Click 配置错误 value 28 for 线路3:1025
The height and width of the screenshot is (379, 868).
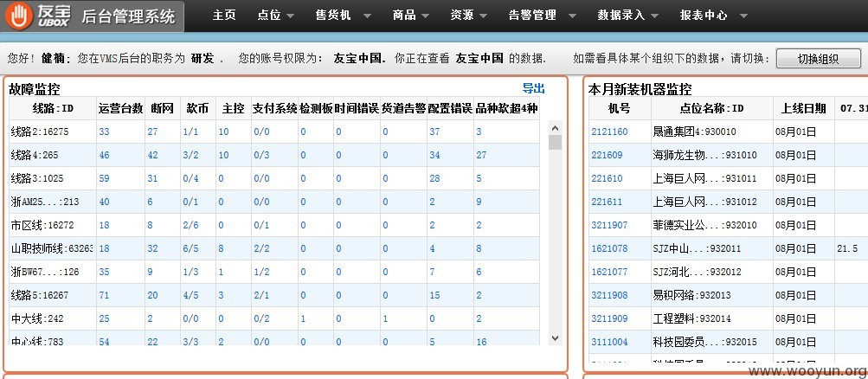pyautogui.click(x=434, y=179)
